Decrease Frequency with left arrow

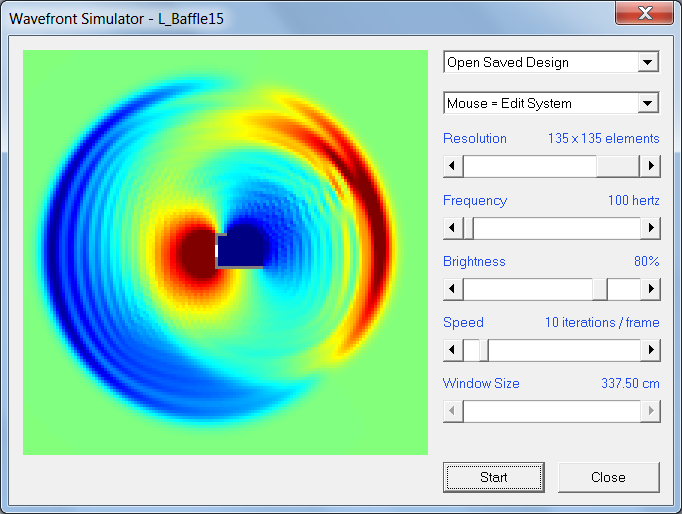coord(453,227)
